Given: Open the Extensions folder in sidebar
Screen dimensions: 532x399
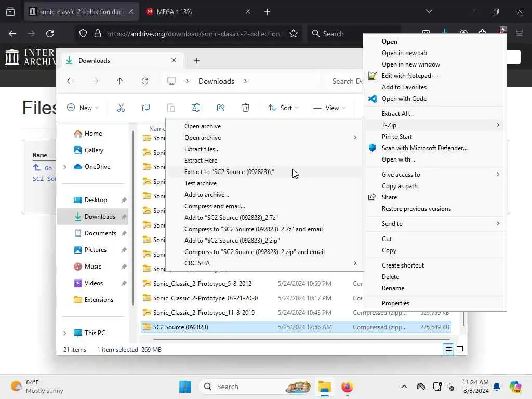Looking at the screenshot, I should (x=92, y=300).
